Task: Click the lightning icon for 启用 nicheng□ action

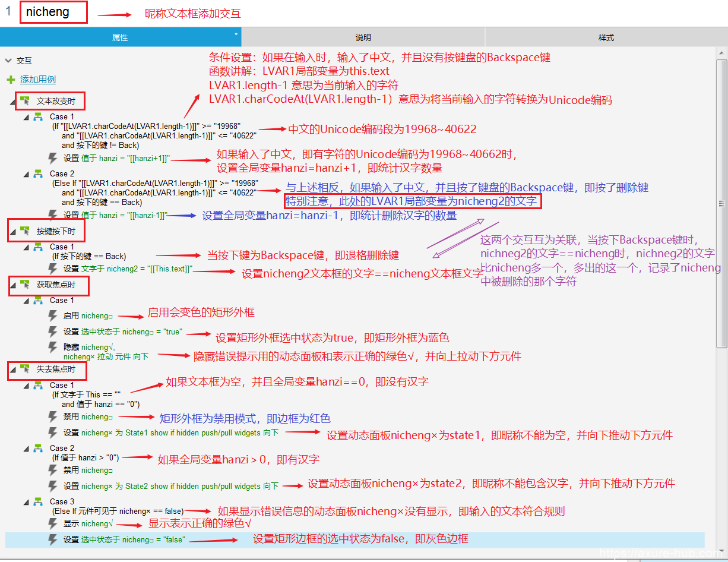Action: tap(53, 315)
